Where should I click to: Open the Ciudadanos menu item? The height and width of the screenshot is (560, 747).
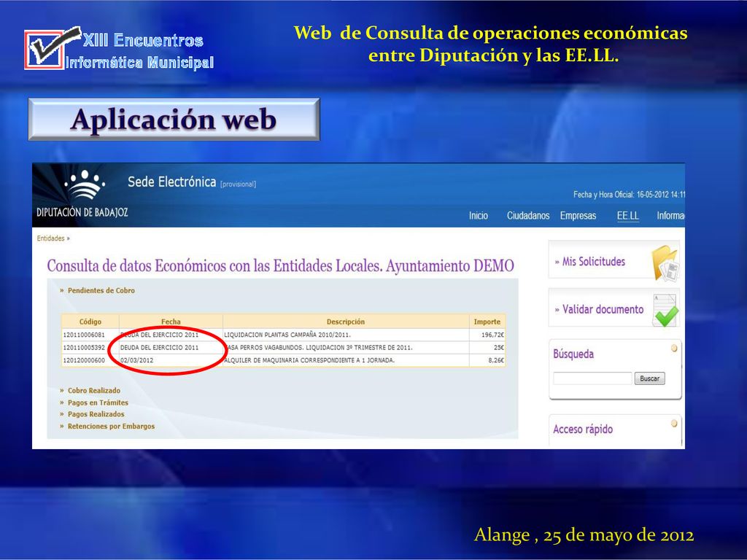[528, 216]
